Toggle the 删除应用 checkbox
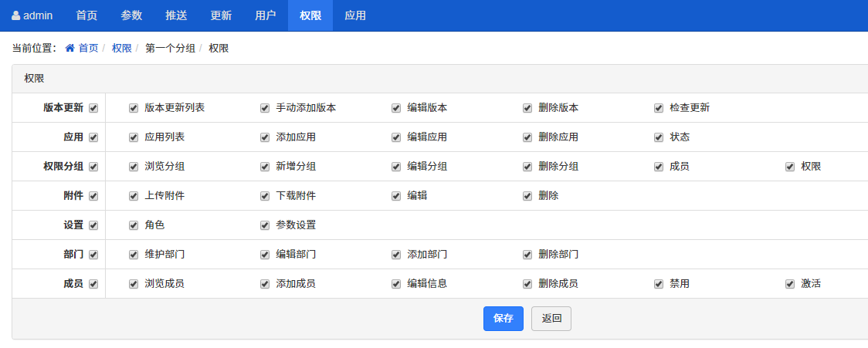The image size is (868, 348). (527, 137)
